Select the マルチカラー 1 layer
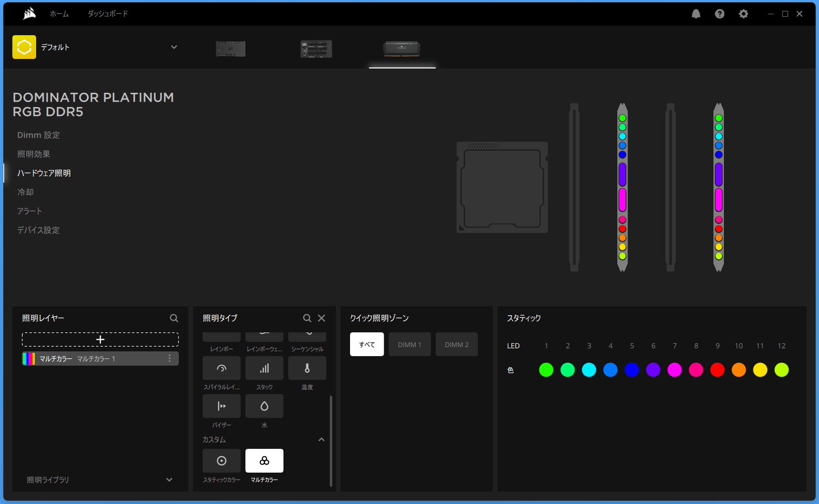Image resolution: width=819 pixels, height=504 pixels. pos(100,359)
